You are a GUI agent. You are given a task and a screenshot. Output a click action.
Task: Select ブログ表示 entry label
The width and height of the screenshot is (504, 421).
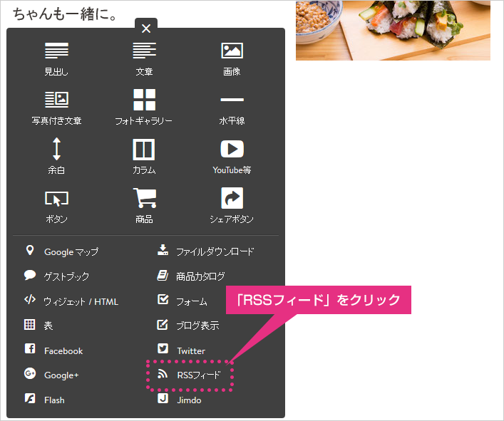tap(198, 326)
